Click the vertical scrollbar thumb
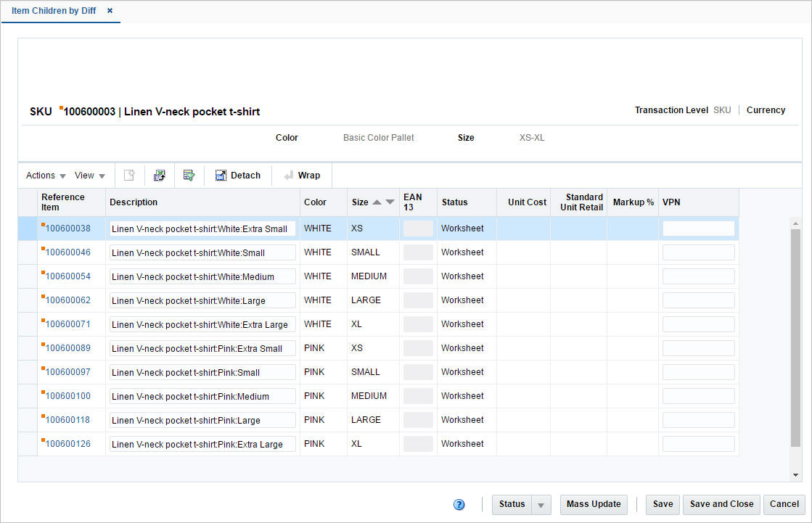Image resolution: width=812 pixels, height=523 pixels. pos(795,337)
